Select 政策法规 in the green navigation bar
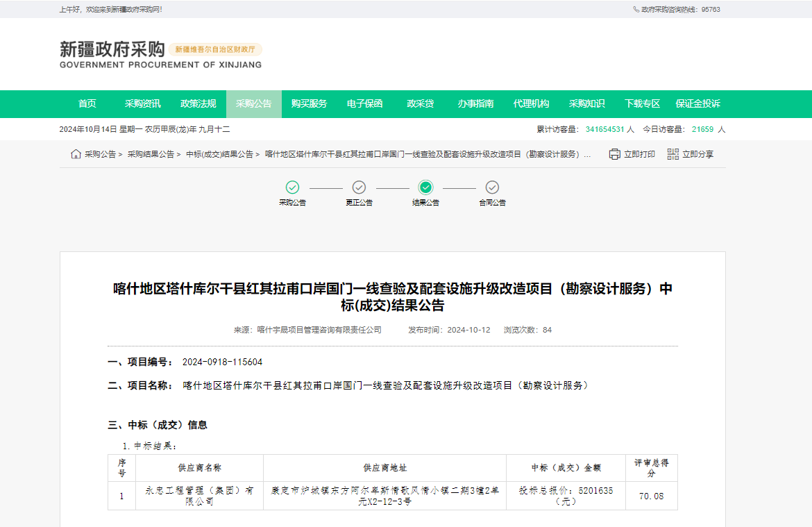Screen dimensions: 812x527 click(198, 104)
